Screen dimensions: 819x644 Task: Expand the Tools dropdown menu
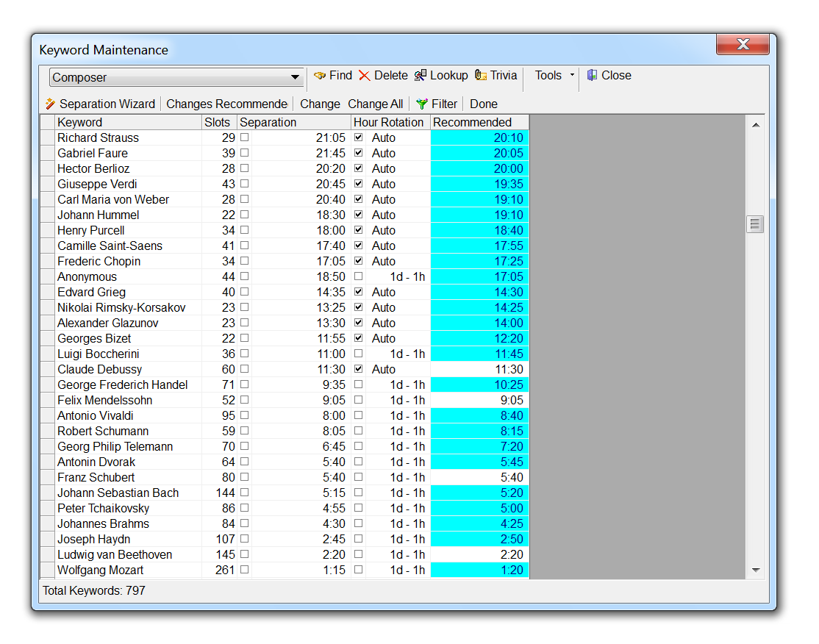[572, 76]
